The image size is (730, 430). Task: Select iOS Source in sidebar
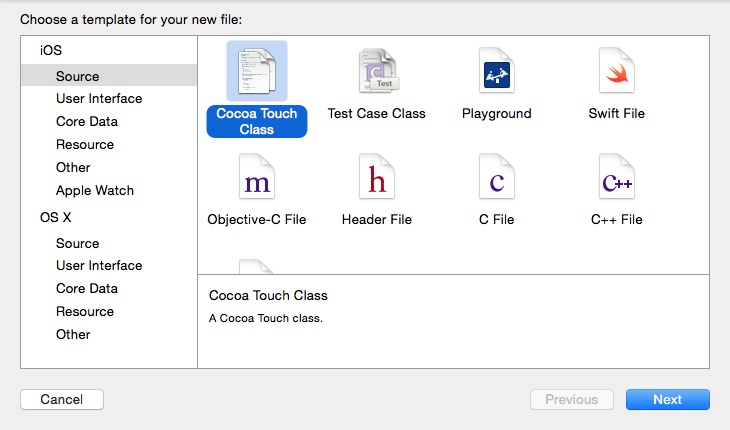coord(78,76)
